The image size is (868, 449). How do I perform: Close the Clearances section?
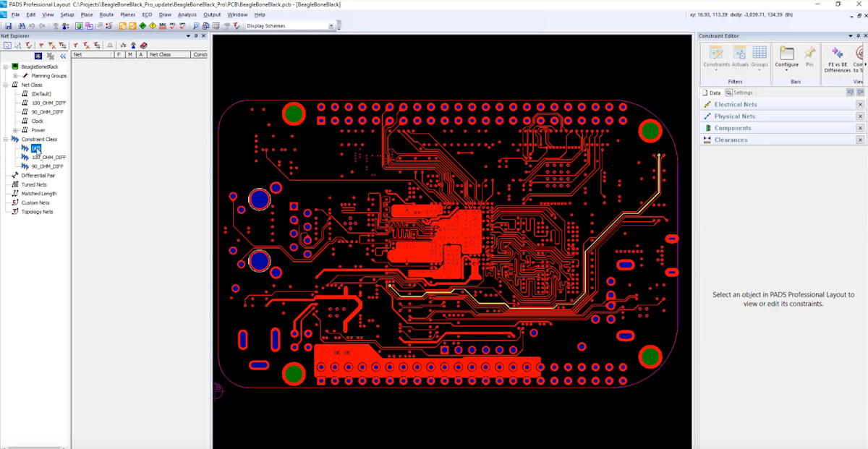860,140
